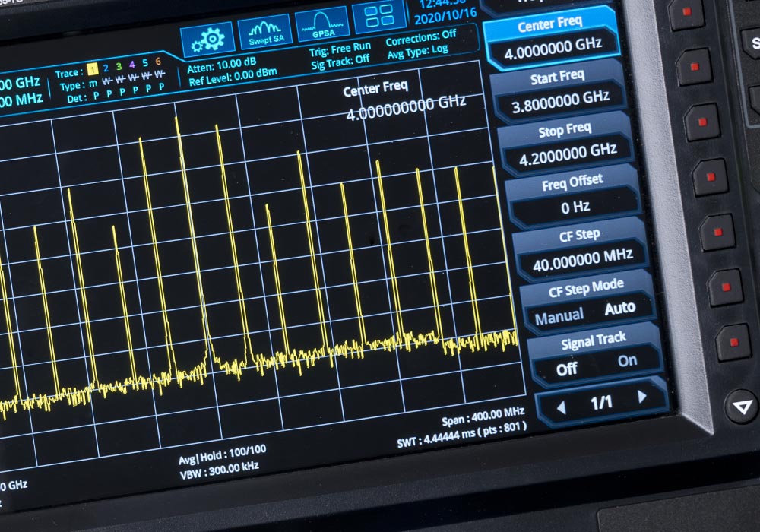Click the Avg|Hold: 100/100 readout
The width and height of the screenshot is (760, 532).
pyautogui.click(x=222, y=455)
